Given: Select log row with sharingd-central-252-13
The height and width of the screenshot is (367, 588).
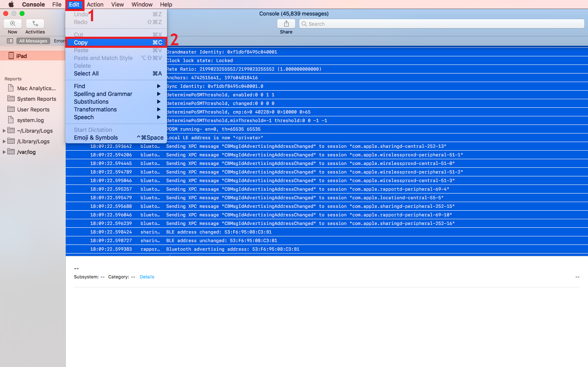Looking at the screenshot, I should [327, 146].
